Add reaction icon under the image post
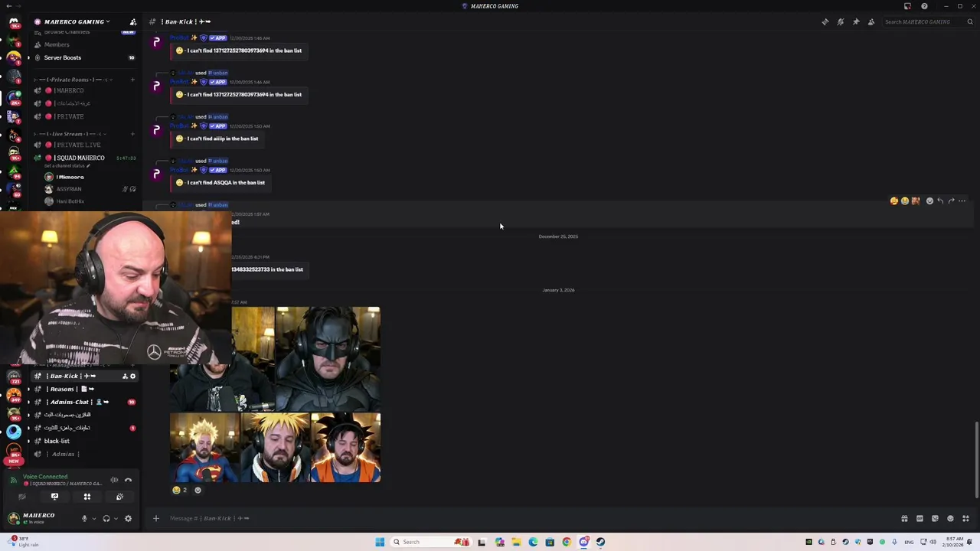 pyautogui.click(x=198, y=490)
